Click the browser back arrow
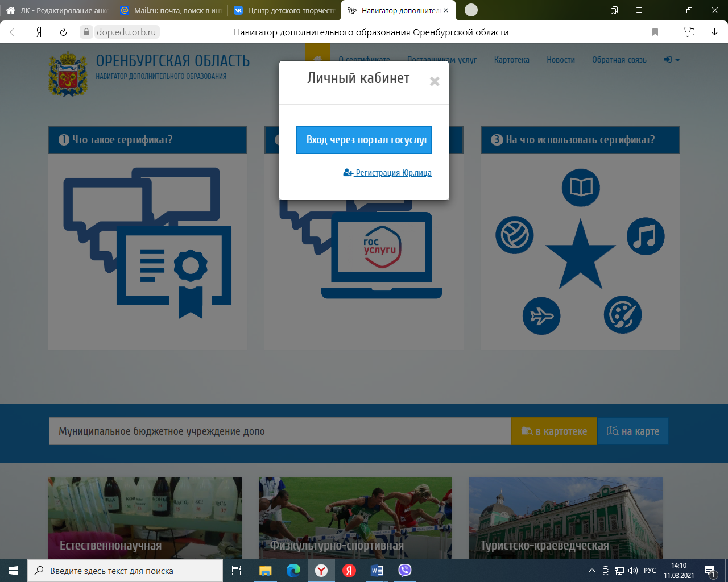 pyautogui.click(x=14, y=32)
